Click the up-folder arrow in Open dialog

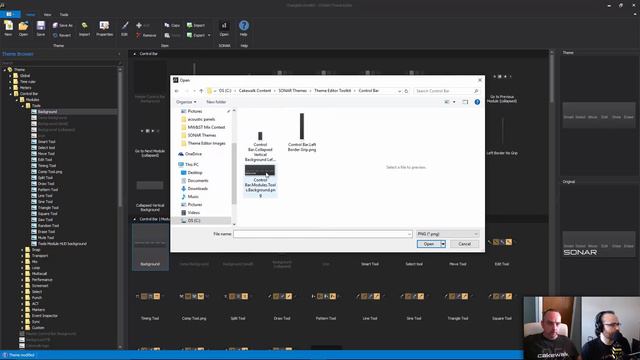(201, 91)
